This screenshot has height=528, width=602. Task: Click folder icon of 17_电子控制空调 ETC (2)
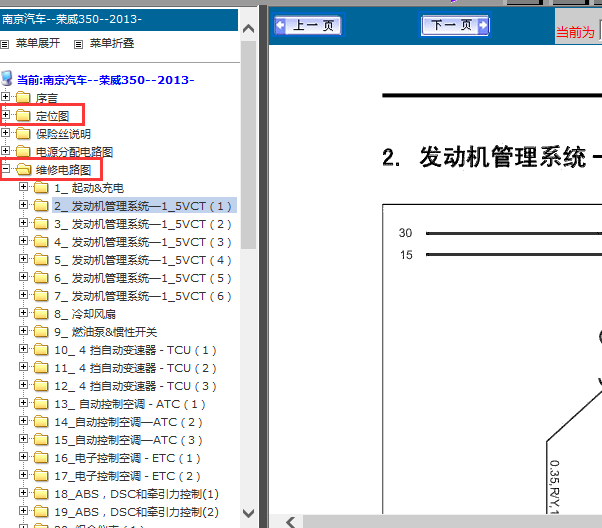click(41, 476)
